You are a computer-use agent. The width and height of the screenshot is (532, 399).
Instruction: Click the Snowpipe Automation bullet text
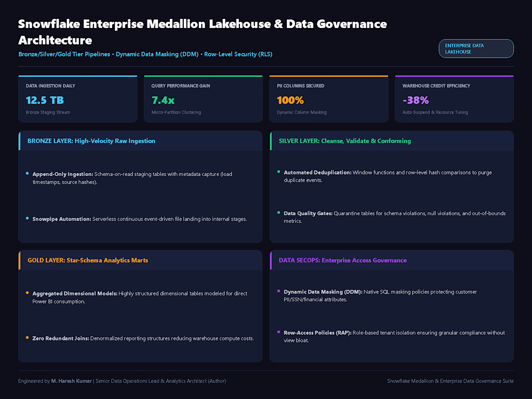[x=139, y=219]
